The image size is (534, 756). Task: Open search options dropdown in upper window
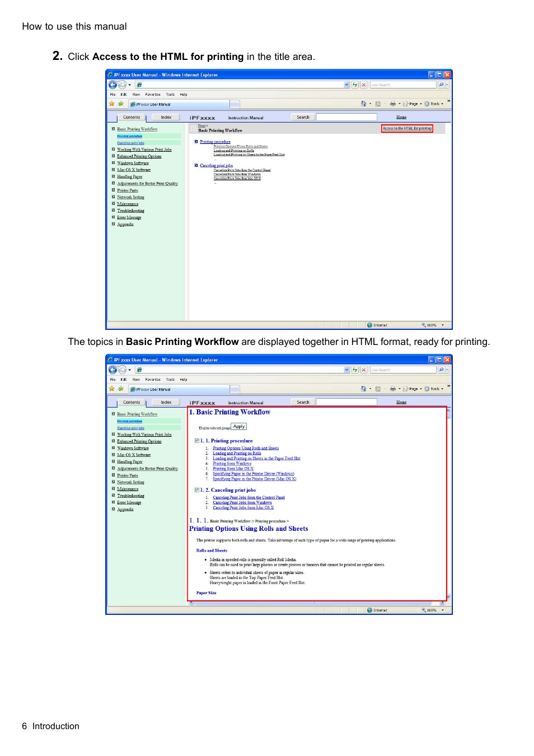coord(447,85)
